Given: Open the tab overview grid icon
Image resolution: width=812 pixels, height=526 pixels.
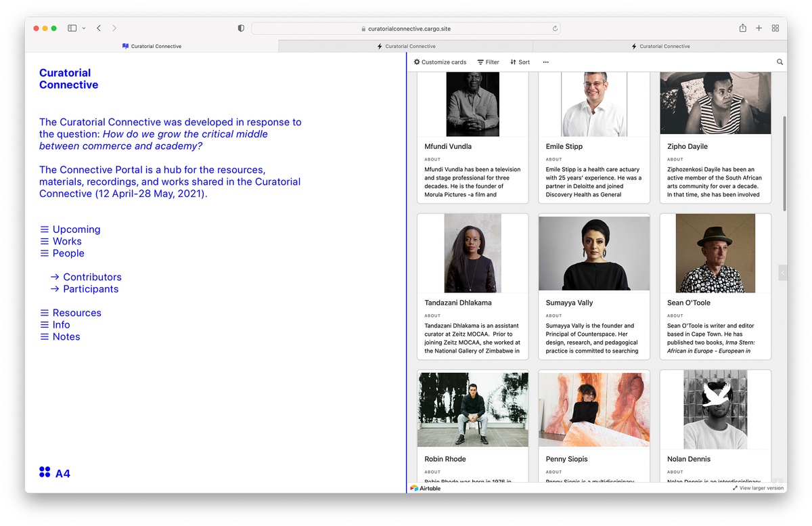Looking at the screenshot, I should click(x=775, y=28).
